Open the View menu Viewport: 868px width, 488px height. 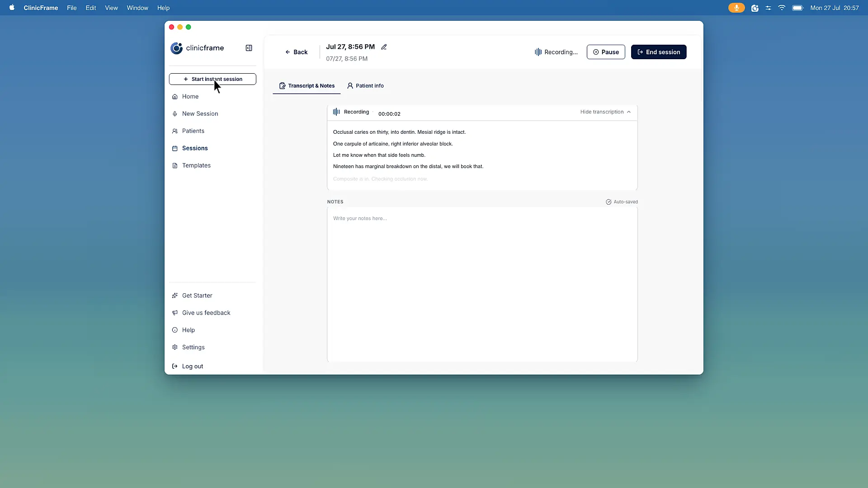coord(111,8)
